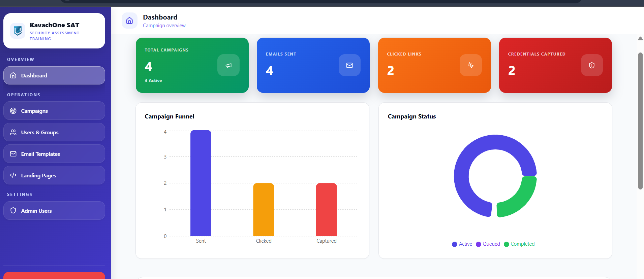
Task: Click the people icon in Users & Groups
Action: click(13, 132)
